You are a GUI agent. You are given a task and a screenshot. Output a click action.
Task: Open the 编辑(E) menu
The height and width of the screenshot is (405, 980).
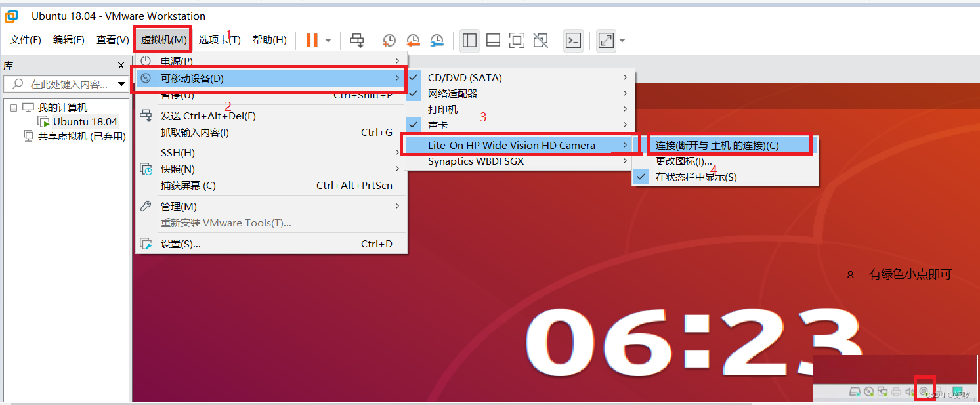point(69,40)
